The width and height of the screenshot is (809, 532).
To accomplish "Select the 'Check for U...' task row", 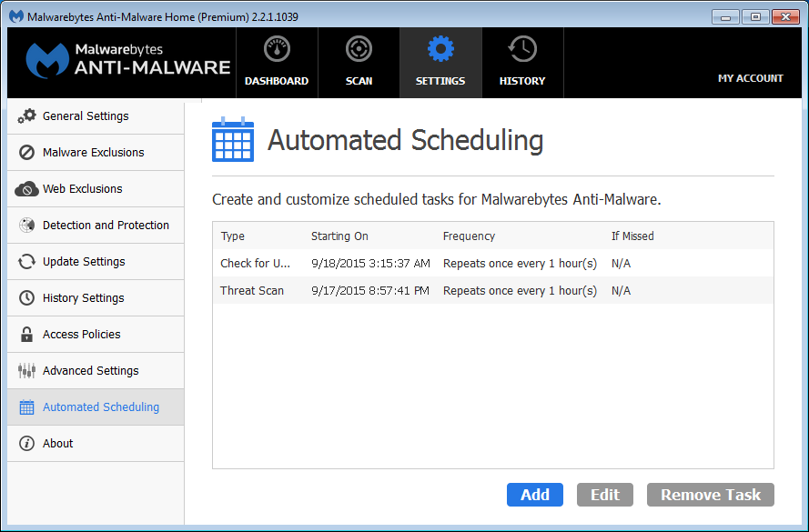I will pyautogui.click(x=492, y=264).
